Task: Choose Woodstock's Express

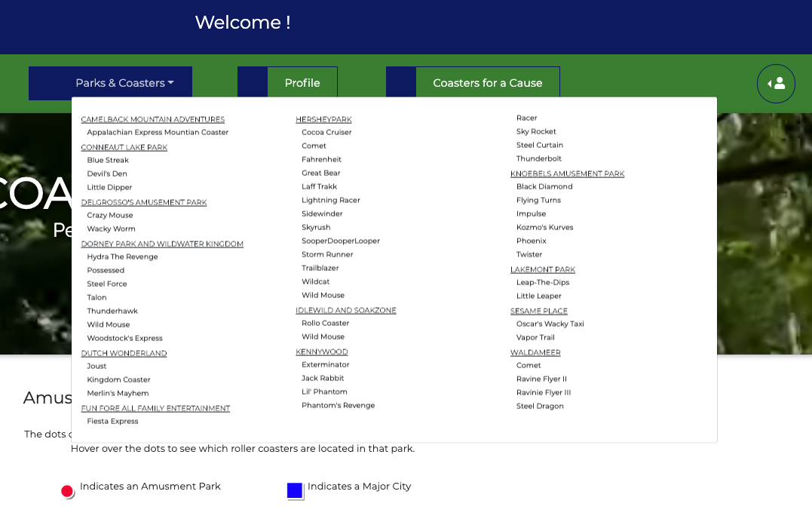Action: [x=125, y=338]
